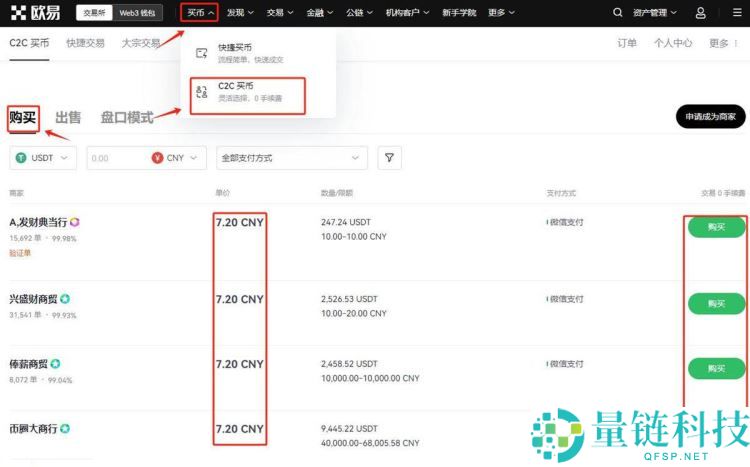This screenshot has height=467, width=750.
Task: Click the USDT Tether coin icon
Action: click(x=21, y=157)
